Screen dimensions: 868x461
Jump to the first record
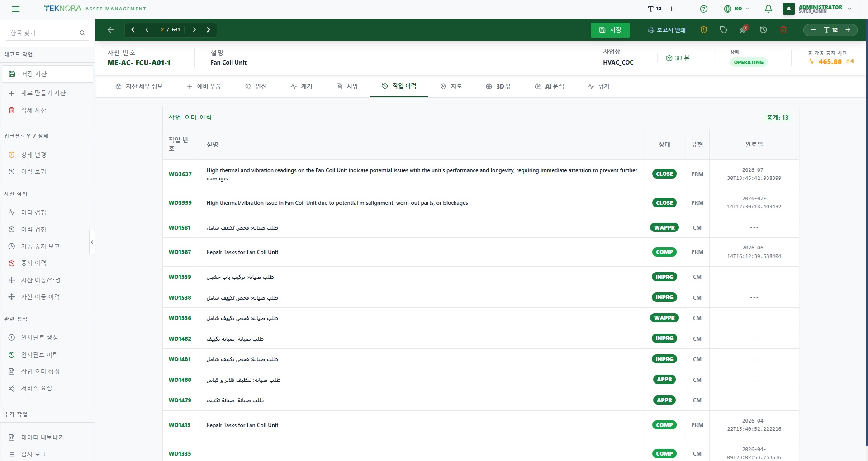coord(133,30)
